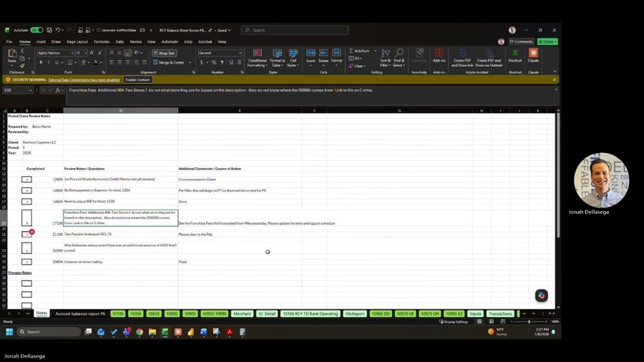Image resolution: width=644 pixels, height=362 pixels.
Task: Open Conditional Formatting
Action: click(258, 58)
